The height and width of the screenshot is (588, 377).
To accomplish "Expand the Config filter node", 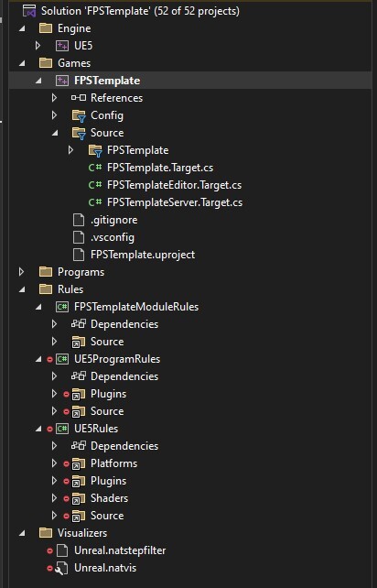I will (x=54, y=115).
